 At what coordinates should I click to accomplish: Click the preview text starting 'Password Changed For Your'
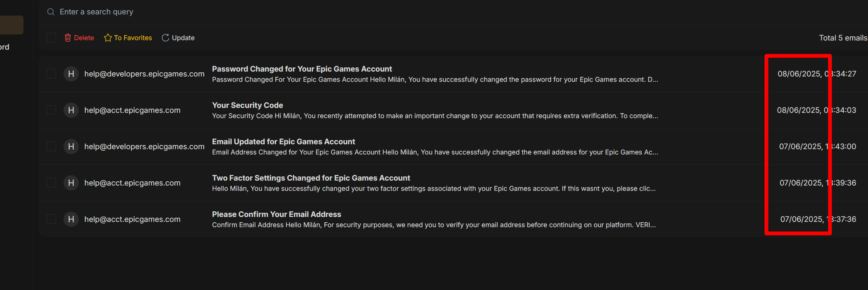(435, 80)
